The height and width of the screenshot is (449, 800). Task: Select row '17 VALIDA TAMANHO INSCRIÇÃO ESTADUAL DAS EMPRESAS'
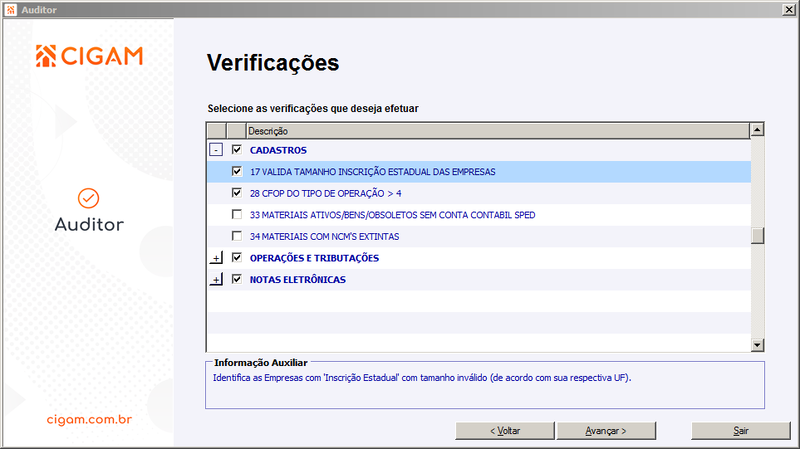(479, 172)
